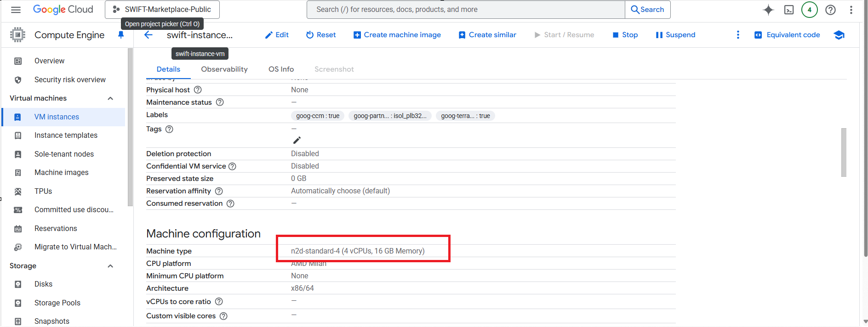This screenshot has height=327, width=868.
Task: Click the Compute Engine chip icon
Action: [x=17, y=35]
